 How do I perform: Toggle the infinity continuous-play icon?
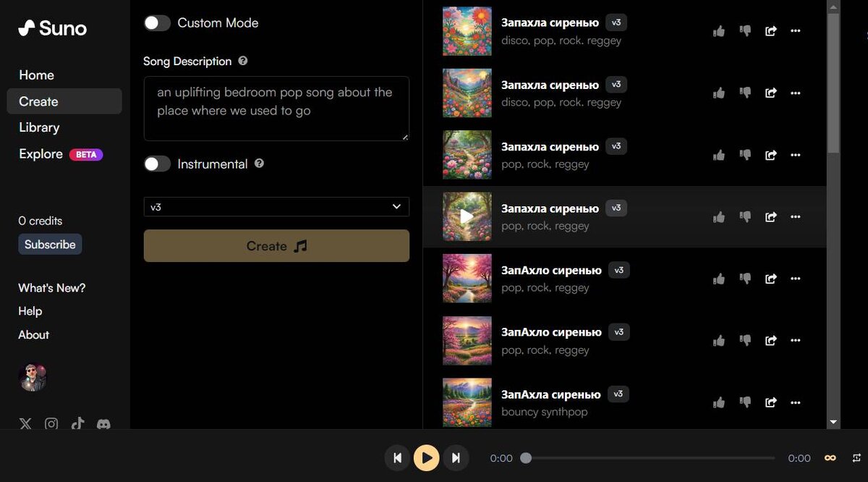(830, 458)
